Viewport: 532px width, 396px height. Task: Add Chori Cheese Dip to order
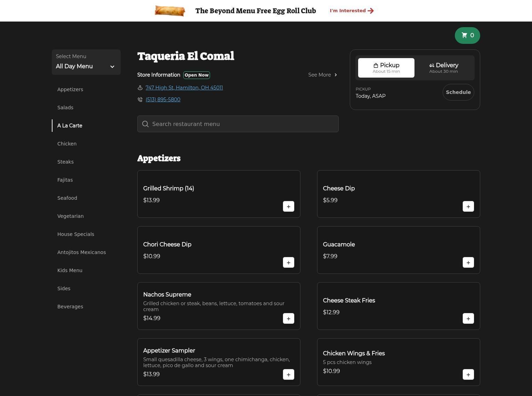coord(288,262)
